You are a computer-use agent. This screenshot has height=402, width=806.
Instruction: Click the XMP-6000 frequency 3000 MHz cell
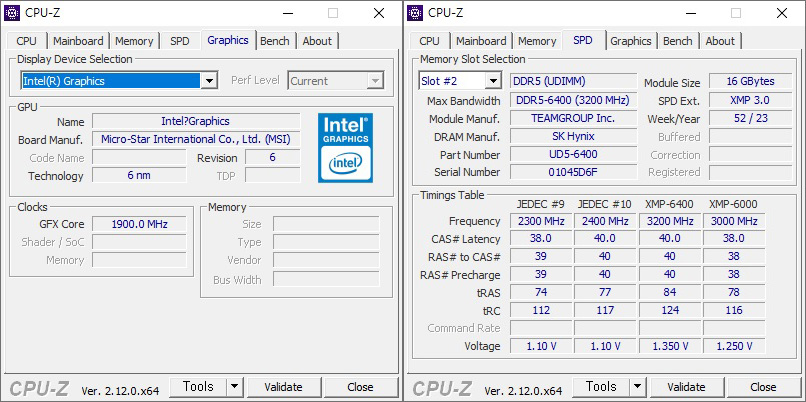734,221
